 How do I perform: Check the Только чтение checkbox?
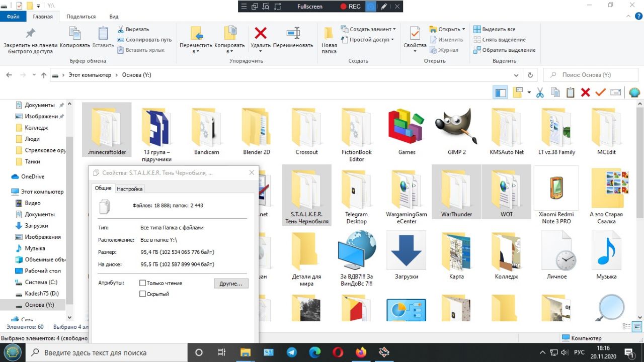pyautogui.click(x=142, y=283)
